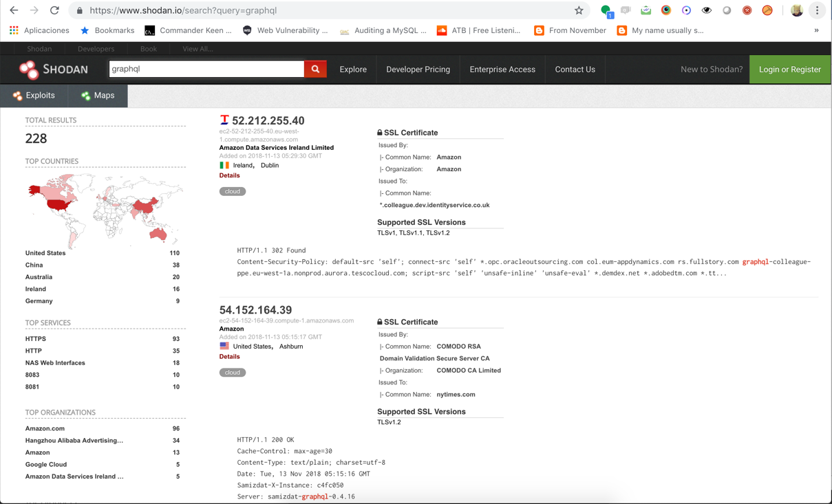Open result IP 52.212.255.40
This screenshot has width=832, height=504.
tap(268, 120)
